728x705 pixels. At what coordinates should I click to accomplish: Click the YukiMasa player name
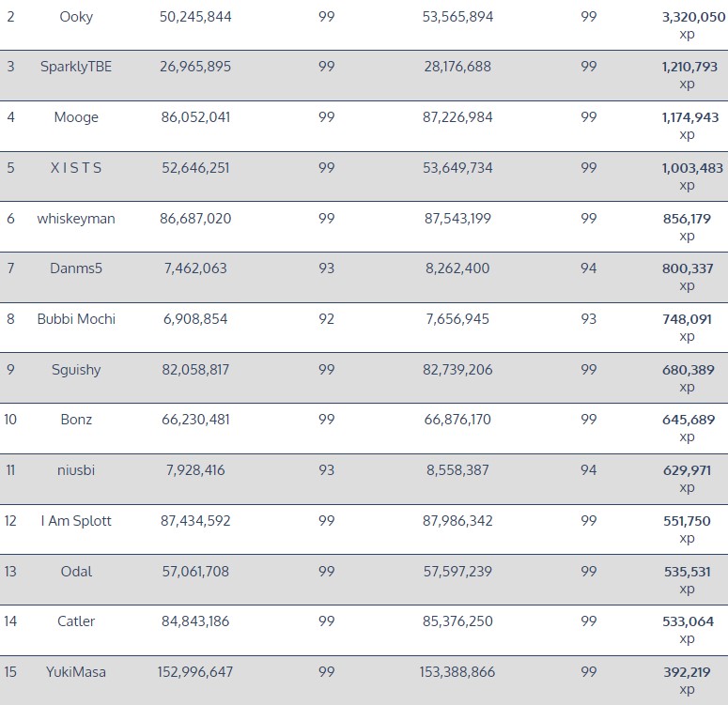pos(76,672)
